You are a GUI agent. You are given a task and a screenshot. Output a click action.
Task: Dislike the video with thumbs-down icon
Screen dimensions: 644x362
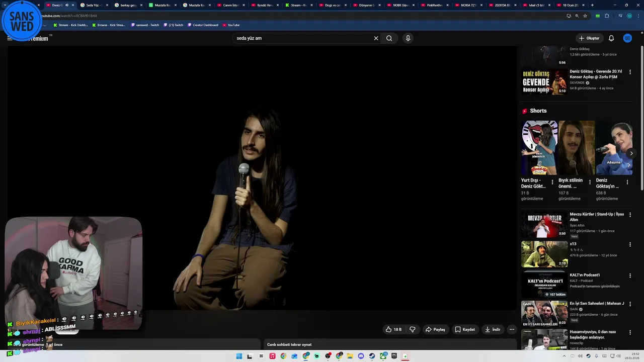(x=413, y=329)
